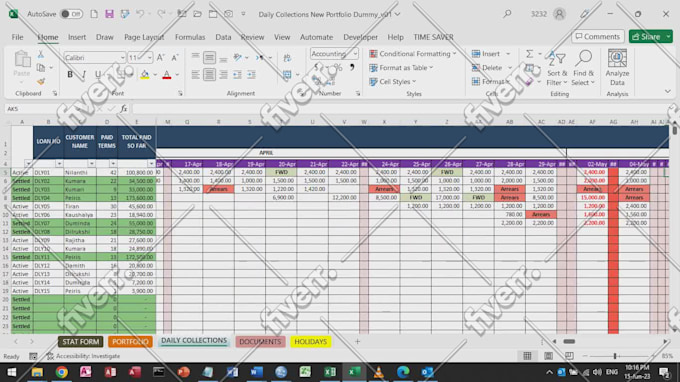Screen dimensions: 680x382
Task: Click the Insert Function fx icon
Action: pyautogui.click(x=124, y=108)
